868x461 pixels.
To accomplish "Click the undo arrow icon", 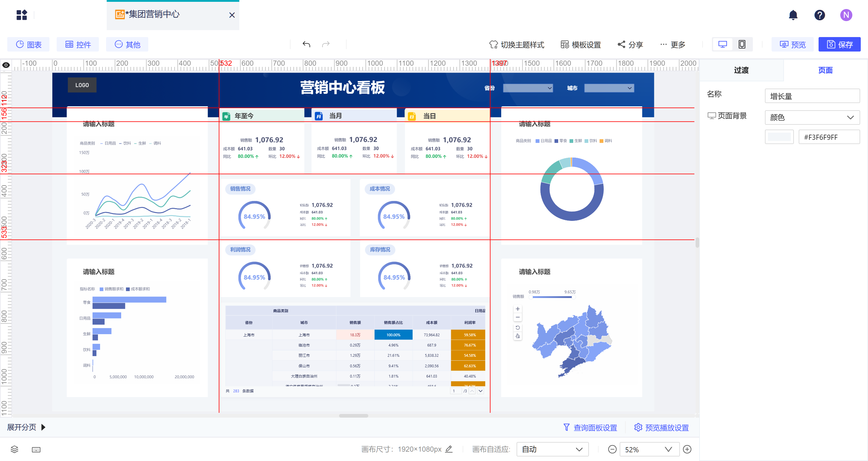I will pyautogui.click(x=306, y=44).
